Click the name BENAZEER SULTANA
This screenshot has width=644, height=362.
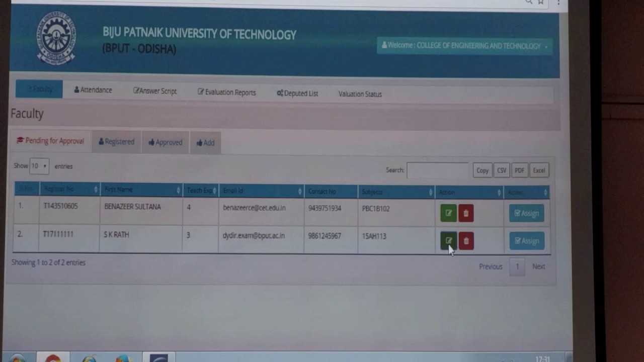click(x=133, y=207)
